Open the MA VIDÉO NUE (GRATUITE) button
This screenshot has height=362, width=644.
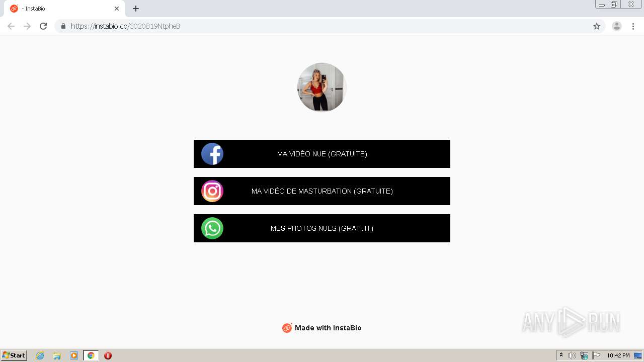click(322, 154)
